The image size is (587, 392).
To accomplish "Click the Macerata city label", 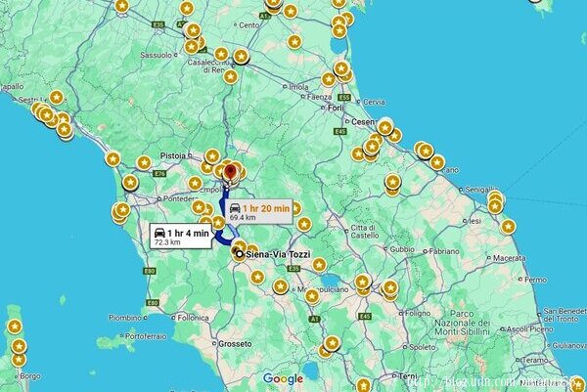I will coord(509,258).
